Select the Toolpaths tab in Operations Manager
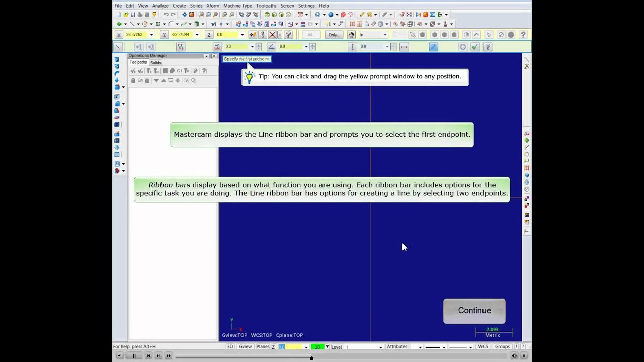This screenshot has width=644, height=362. click(x=138, y=62)
